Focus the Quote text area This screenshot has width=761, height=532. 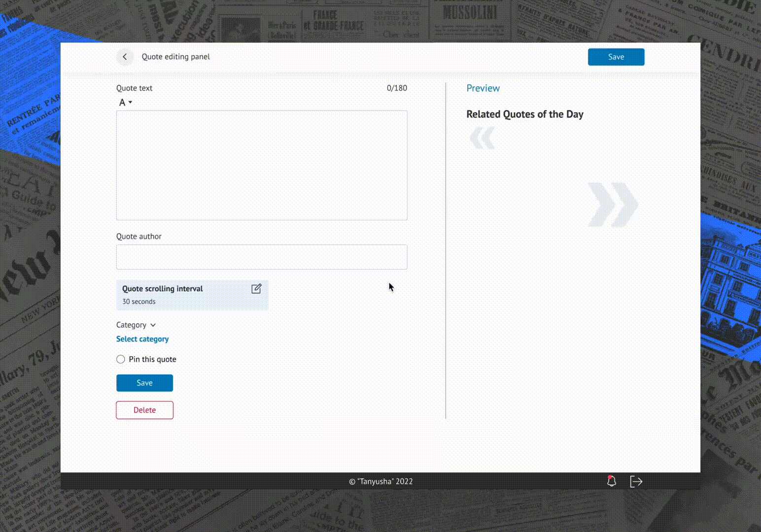(x=262, y=165)
